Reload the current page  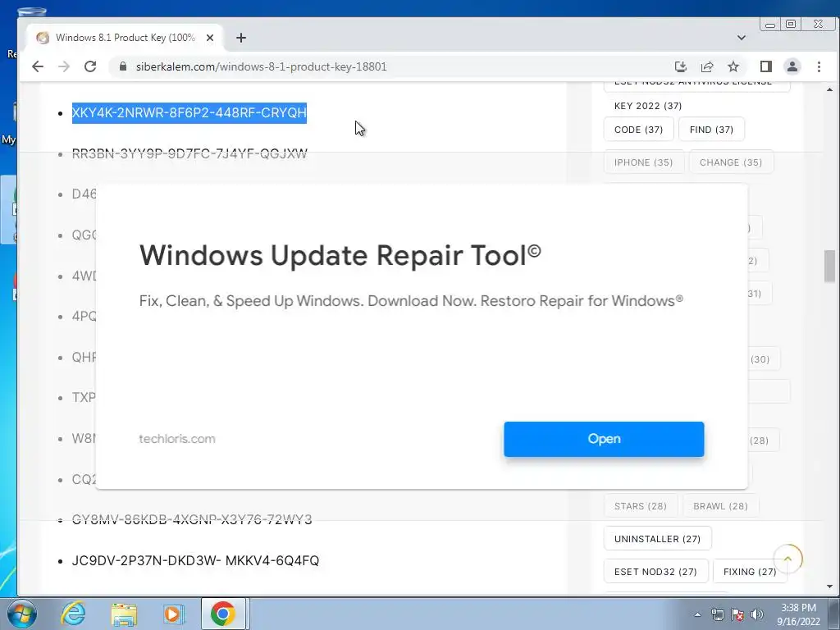90,66
